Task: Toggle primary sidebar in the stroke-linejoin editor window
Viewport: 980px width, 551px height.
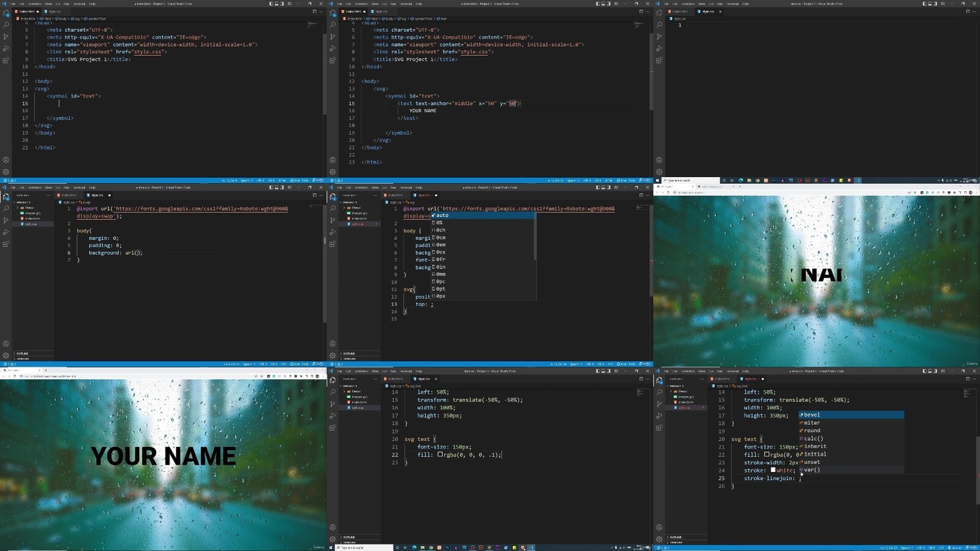Action: click(925, 371)
